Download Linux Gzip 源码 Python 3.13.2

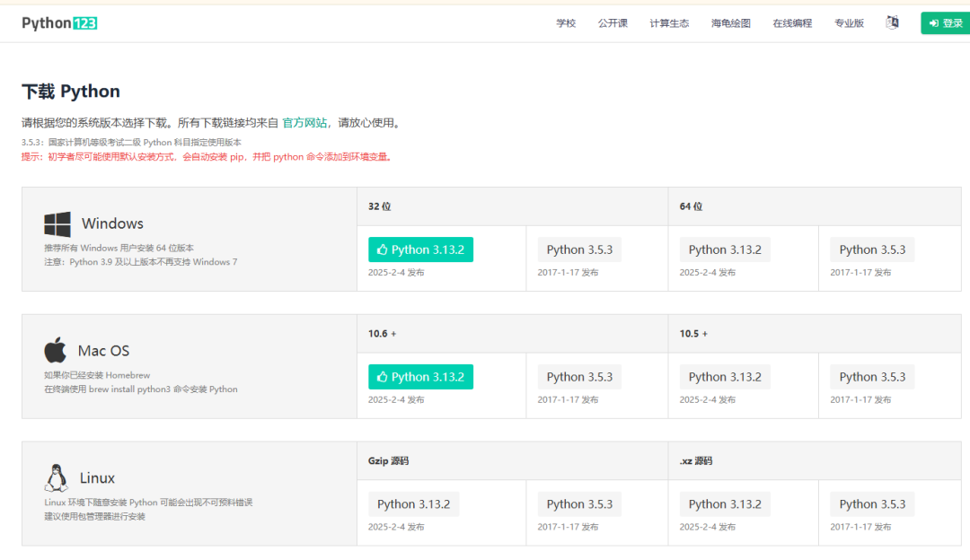pyautogui.click(x=413, y=504)
